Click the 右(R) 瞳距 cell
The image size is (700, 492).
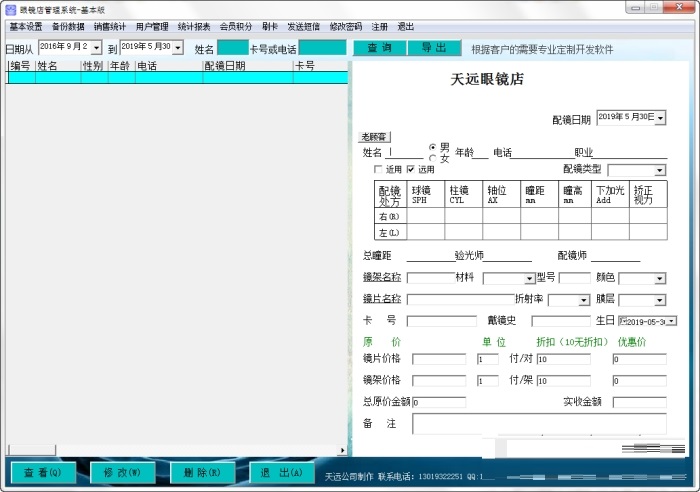click(539, 216)
